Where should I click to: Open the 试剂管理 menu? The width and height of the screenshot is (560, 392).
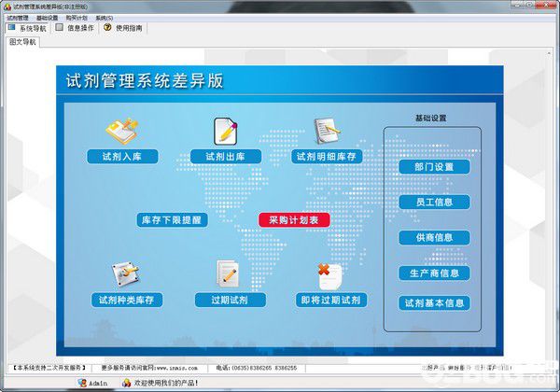(18, 18)
